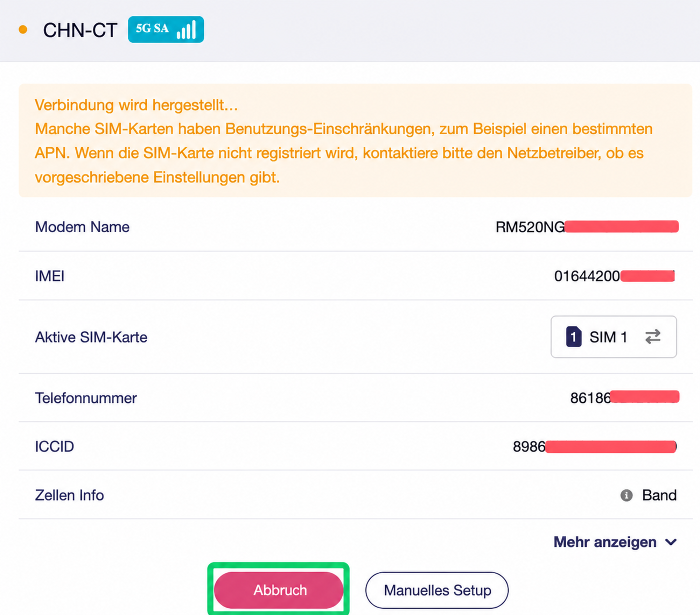Select the CHN-CT carrier name
Viewport: 700px width, 615px height.
click(x=80, y=30)
